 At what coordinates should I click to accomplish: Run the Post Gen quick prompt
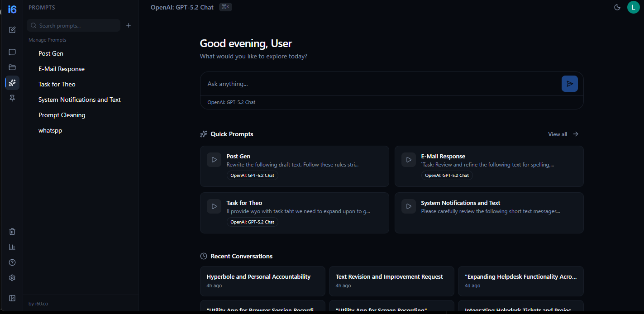click(x=294, y=166)
